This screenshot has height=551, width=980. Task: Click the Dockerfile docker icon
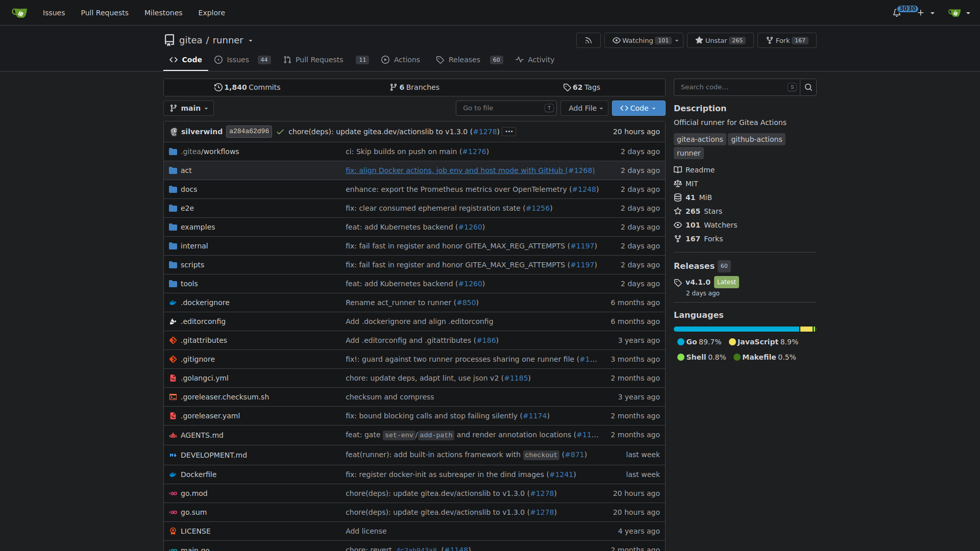coord(173,474)
